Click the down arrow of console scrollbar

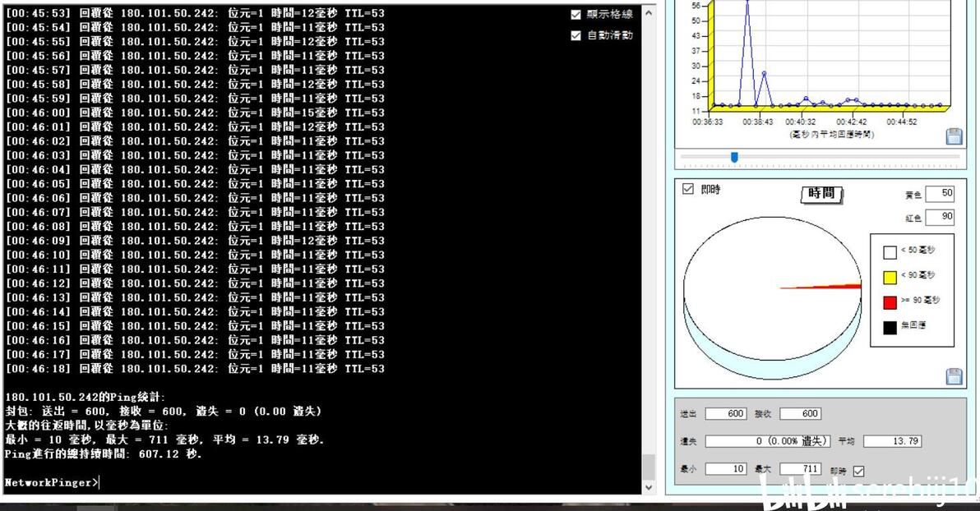click(649, 486)
